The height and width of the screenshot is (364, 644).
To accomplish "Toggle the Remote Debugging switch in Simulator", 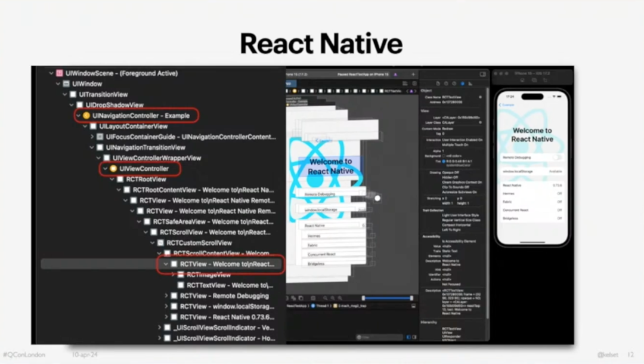I will [556, 158].
